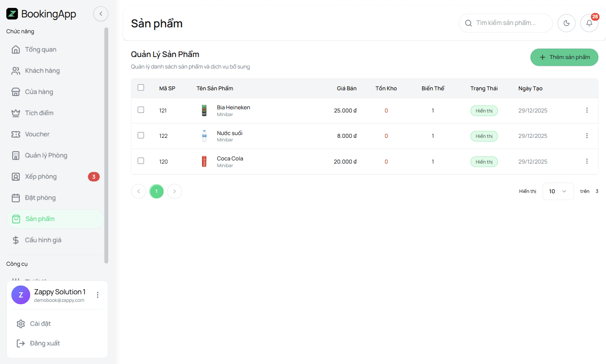Open account menu next to Zappy Solution 1
The height and width of the screenshot is (364, 606).
point(97,295)
